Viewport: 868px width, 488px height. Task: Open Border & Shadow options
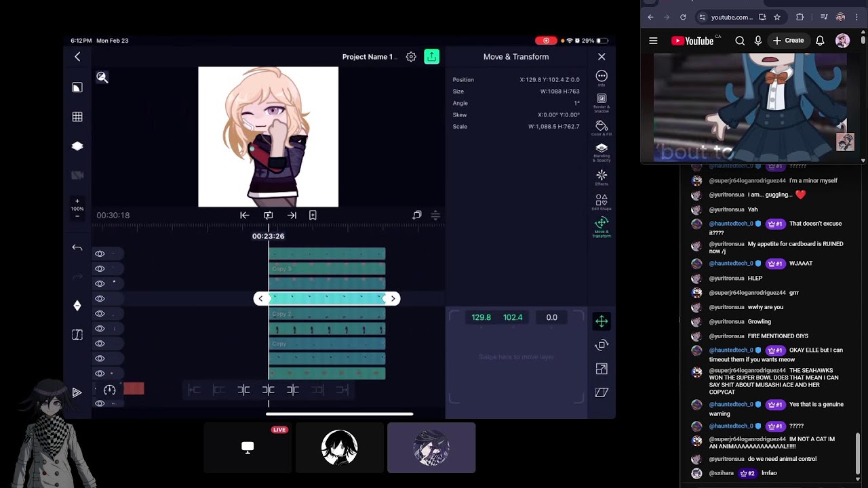click(601, 102)
